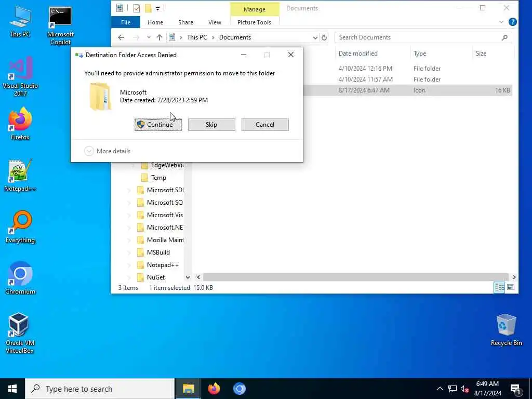Click the Windows Start button
Screen dimensions: 532x399
point(12,389)
